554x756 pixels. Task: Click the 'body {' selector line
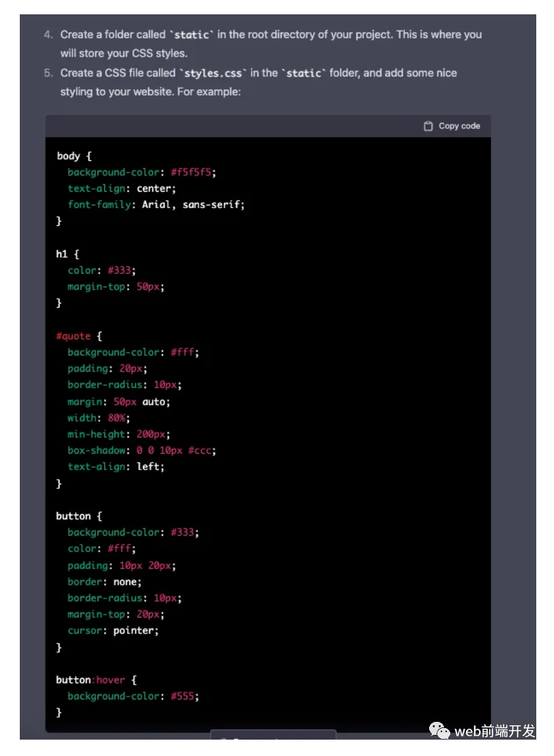click(x=74, y=156)
